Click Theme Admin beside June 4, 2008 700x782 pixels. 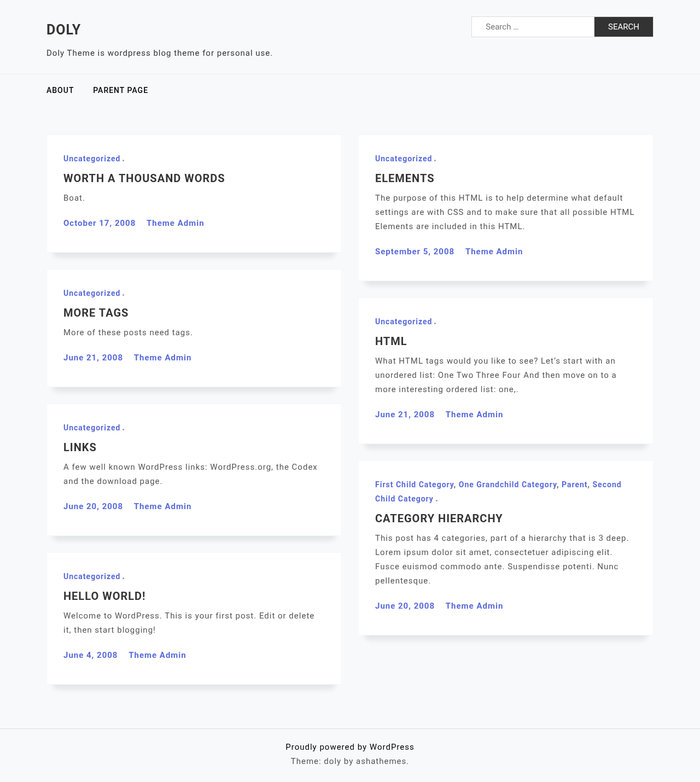coord(157,655)
